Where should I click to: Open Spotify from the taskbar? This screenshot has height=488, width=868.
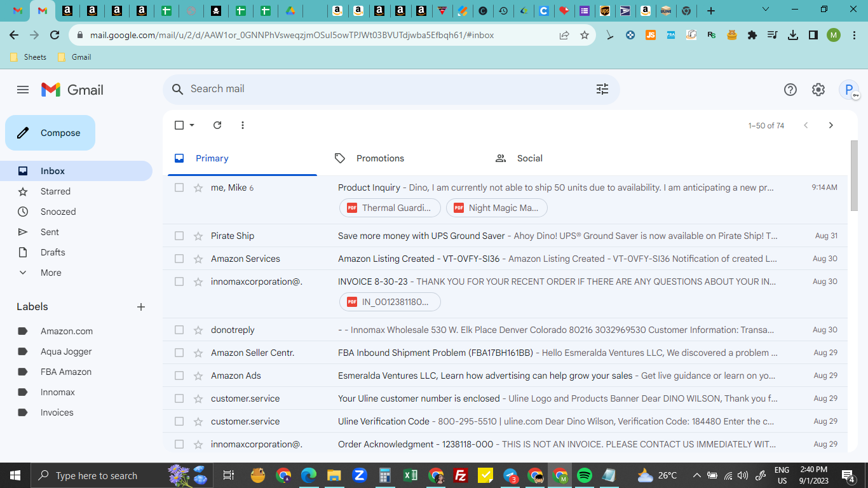pyautogui.click(x=585, y=475)
